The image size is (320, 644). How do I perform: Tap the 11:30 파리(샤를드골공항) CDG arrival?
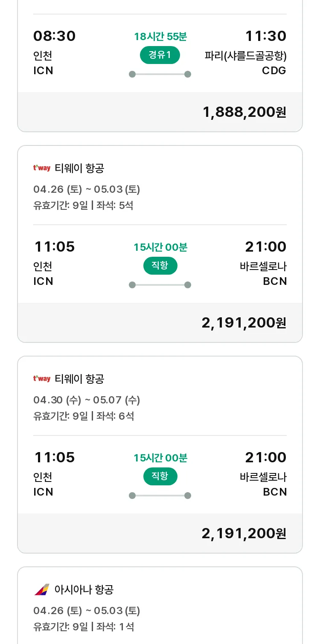[245, 53]
